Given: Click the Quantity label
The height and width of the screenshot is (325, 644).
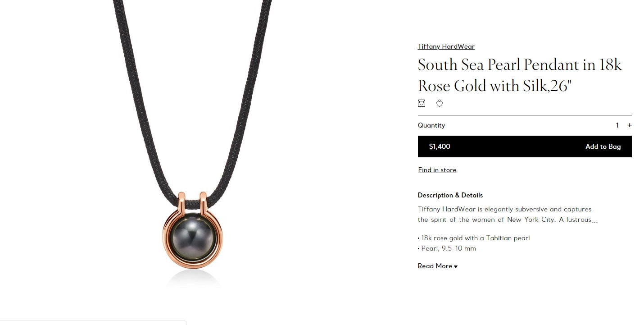Looking at the screenshot, I should point(431,125).
